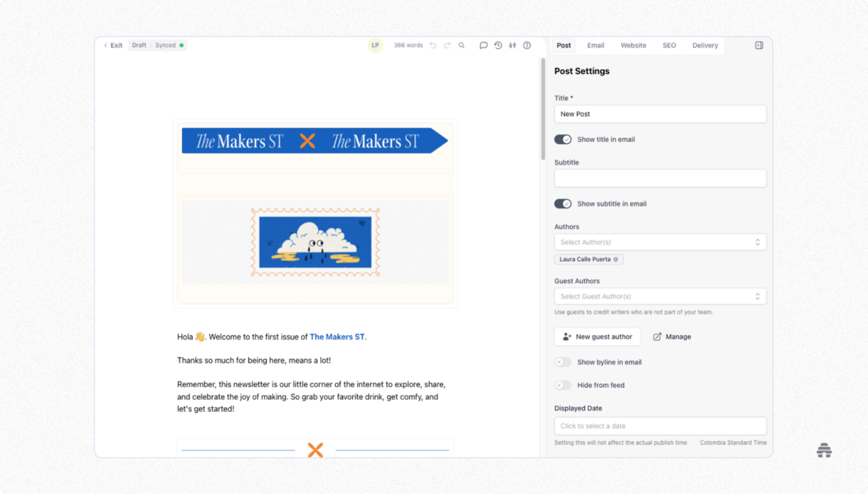Click the New guest author button
The image size is (868, 494).
(597, 336)
